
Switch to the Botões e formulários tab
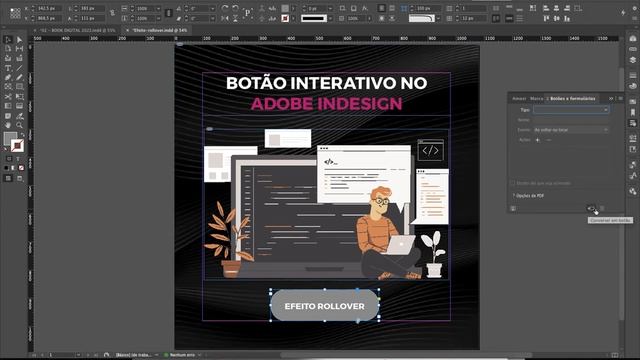pyautogui.click(x=572, y=98)
